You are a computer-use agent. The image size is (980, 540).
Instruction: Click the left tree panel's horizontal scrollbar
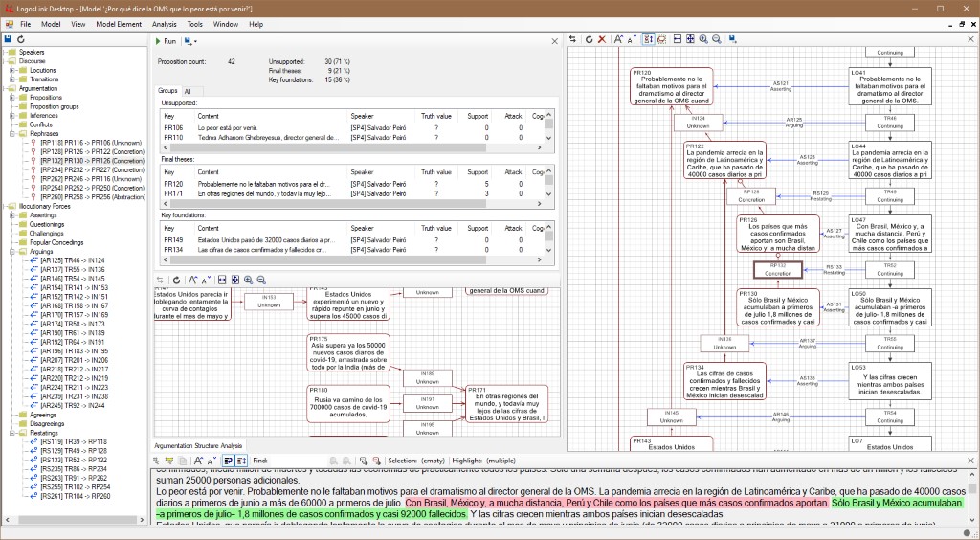[74, 519]
